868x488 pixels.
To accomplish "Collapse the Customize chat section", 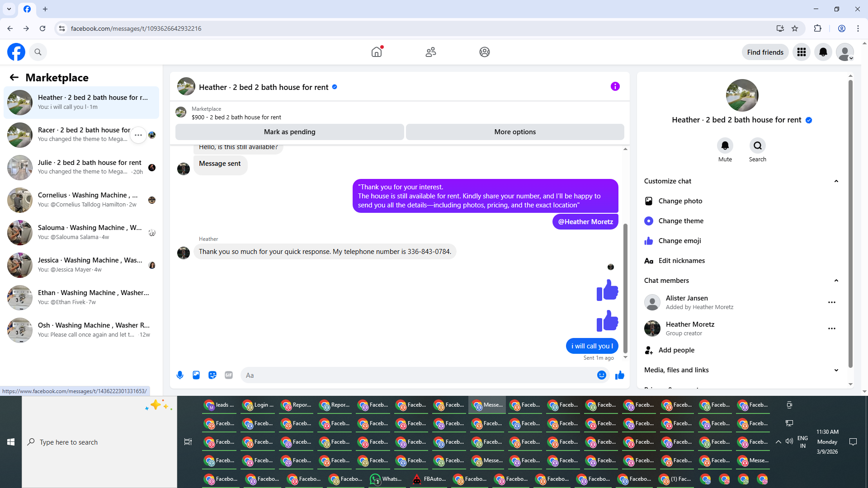I will pyautogui.click(x=836, y=181).
